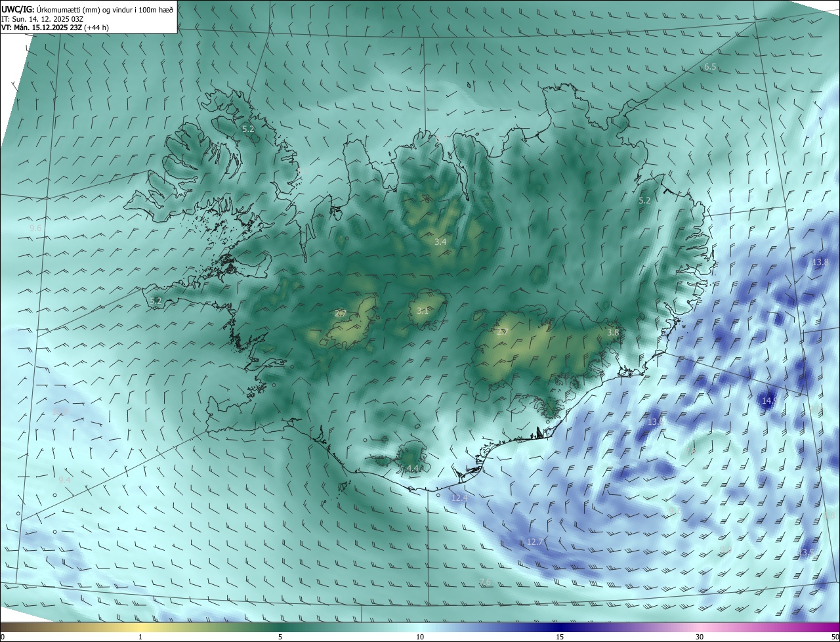Click the '12.4' value off the south coast

459,498
